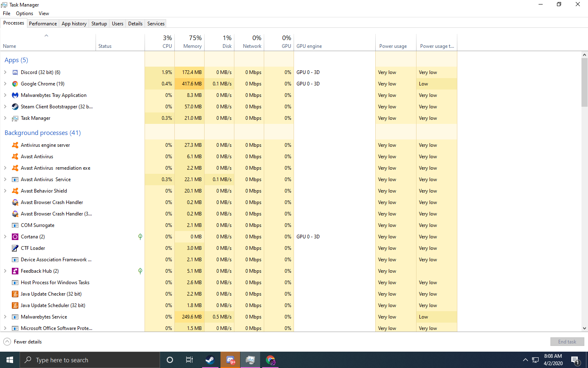Open the Options menu

tap(24, 13)
